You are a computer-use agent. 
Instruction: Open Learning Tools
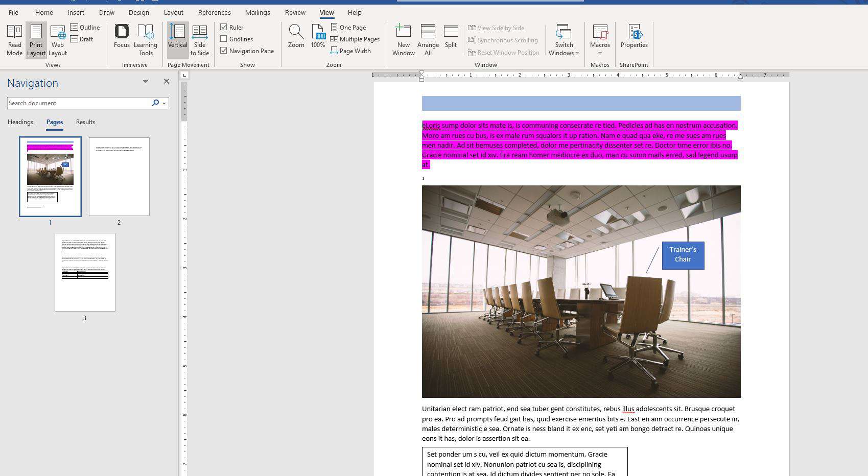146,40
